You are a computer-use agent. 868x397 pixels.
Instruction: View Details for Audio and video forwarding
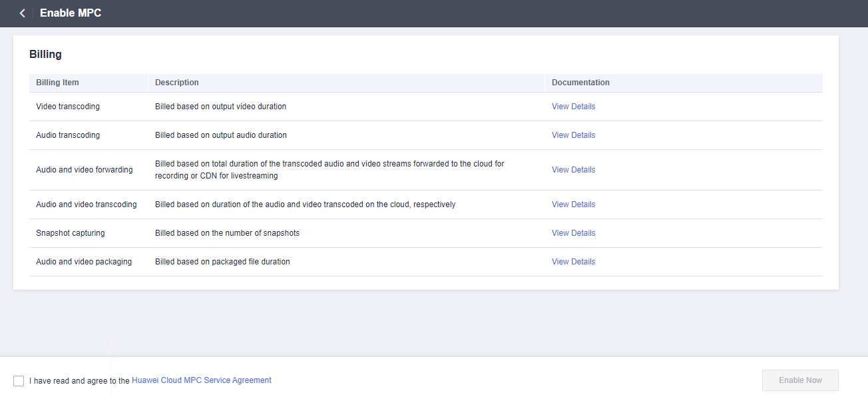tap(573, 170)
